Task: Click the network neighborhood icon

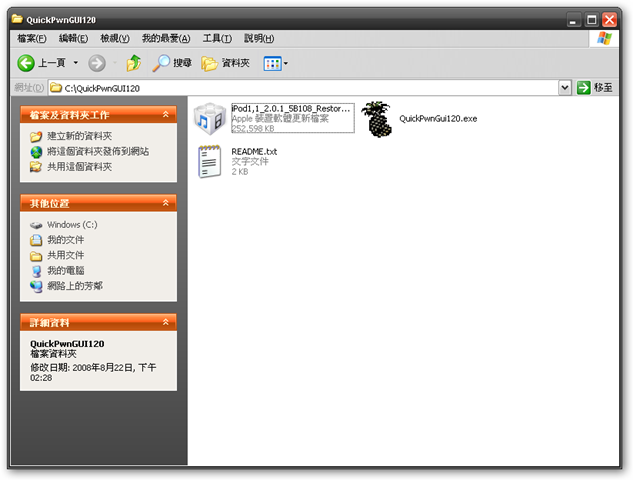Action: [x=36, y=286]
